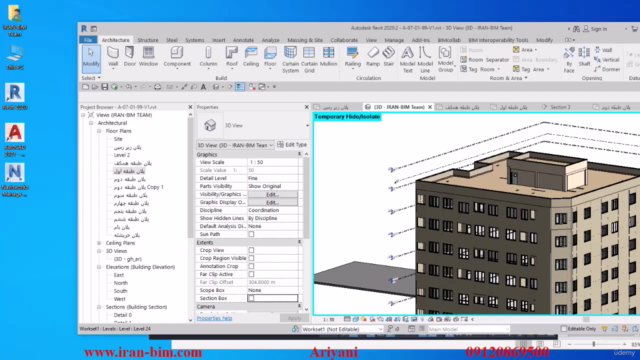This screenshot has width=640, height=360.
Task: Click the Text 'A' icon in quick access toolbar
Action: click(x=203, y=87)
